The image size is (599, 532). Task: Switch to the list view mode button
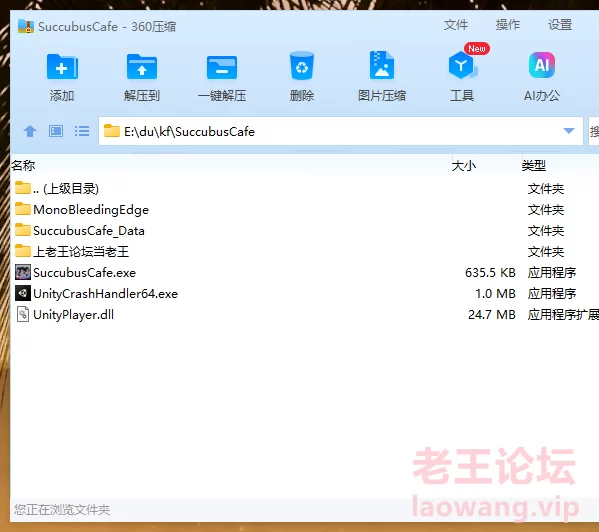(82, 131)
